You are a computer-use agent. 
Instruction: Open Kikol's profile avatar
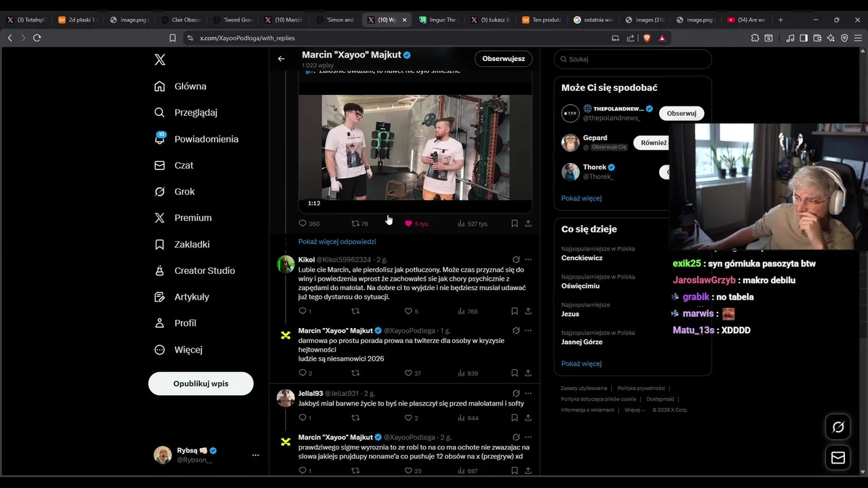point(285,264)
